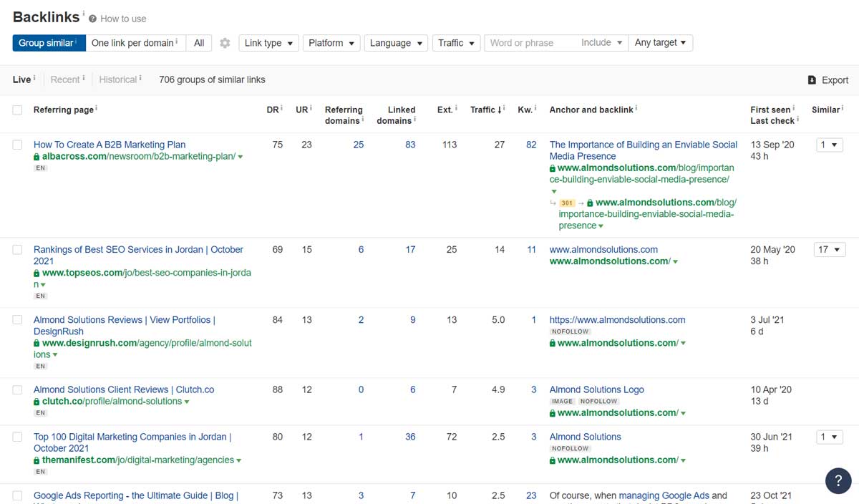The image size is (859, 504).
Task: Click the Export button
Action: click(x=828, y=80)
